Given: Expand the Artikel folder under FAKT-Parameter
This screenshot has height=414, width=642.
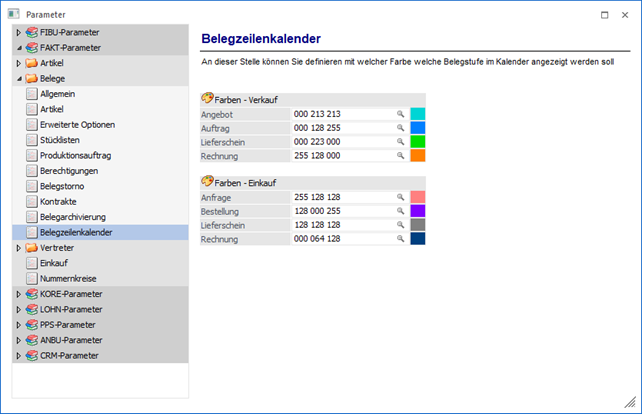Looking at the screenshot, I should (x=18, y=63).
